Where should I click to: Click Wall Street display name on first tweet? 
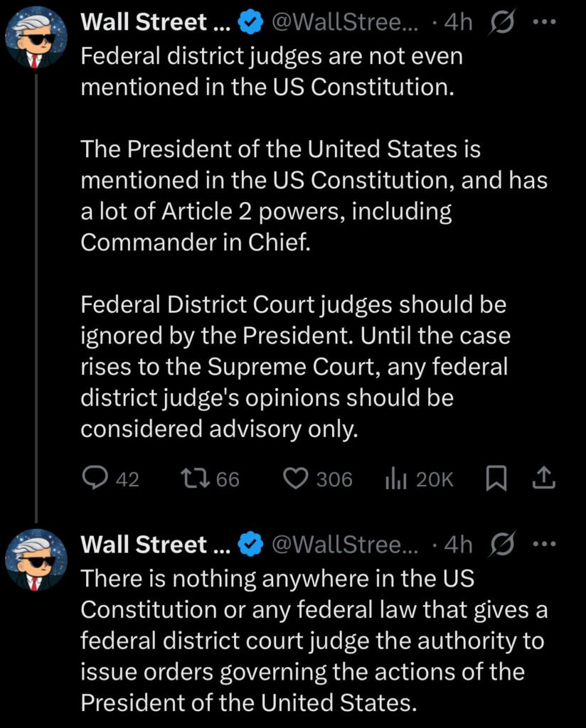coord(154,23)
